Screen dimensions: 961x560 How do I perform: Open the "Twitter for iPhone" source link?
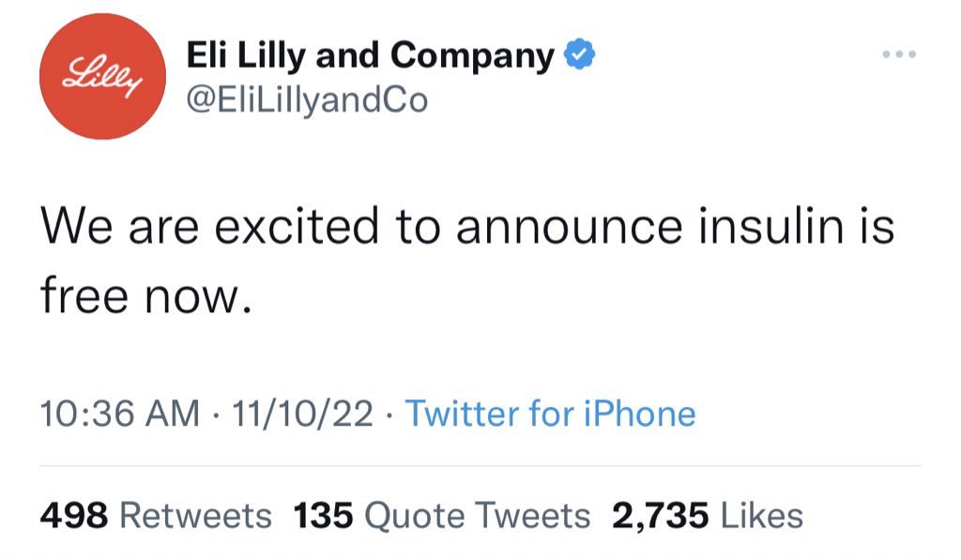tap(550, 413)
